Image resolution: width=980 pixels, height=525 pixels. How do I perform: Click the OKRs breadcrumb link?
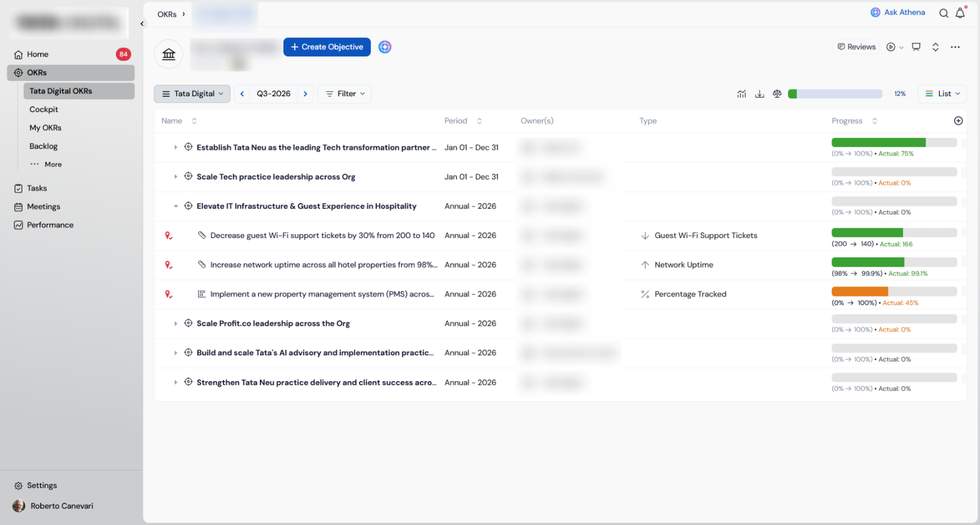tap(167, 14)
